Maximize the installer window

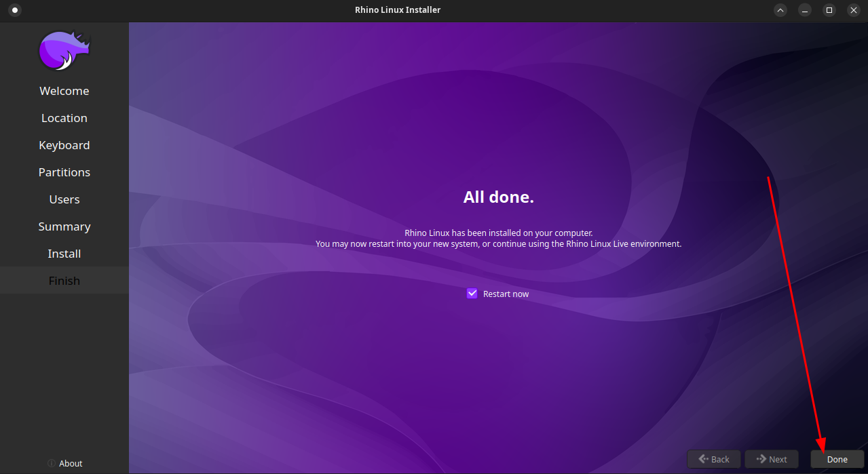[x=829, y=10]
